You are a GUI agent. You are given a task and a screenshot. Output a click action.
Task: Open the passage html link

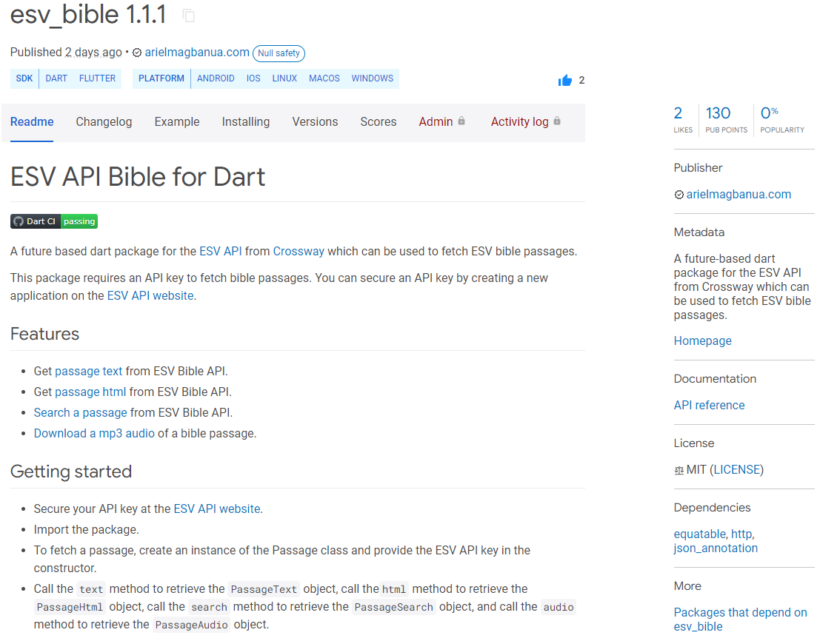90,392
